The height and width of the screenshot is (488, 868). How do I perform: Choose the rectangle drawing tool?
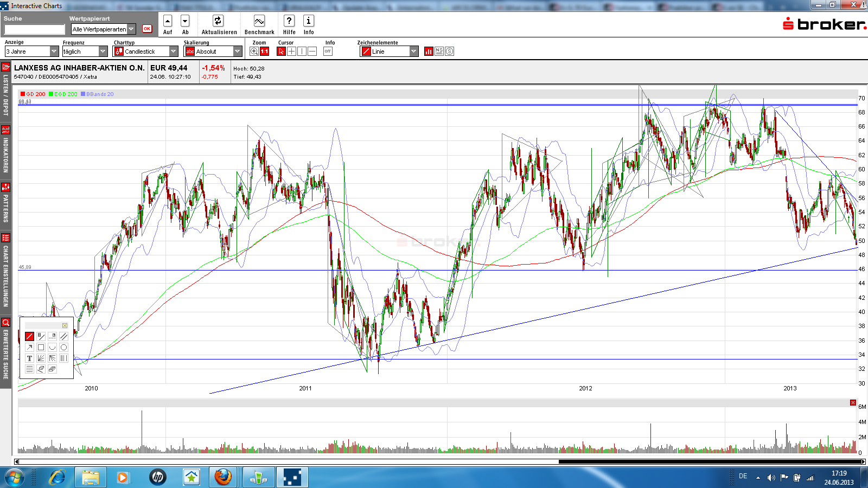coord(41,347)
